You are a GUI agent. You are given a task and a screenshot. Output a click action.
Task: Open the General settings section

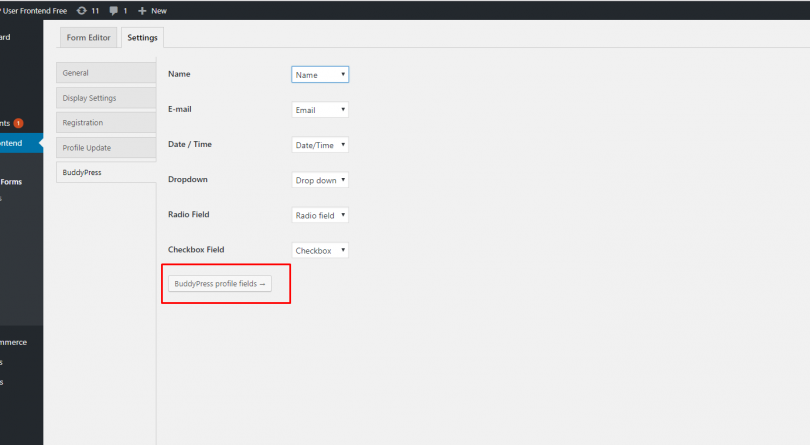pyautogui.click(x=106, y=73)
